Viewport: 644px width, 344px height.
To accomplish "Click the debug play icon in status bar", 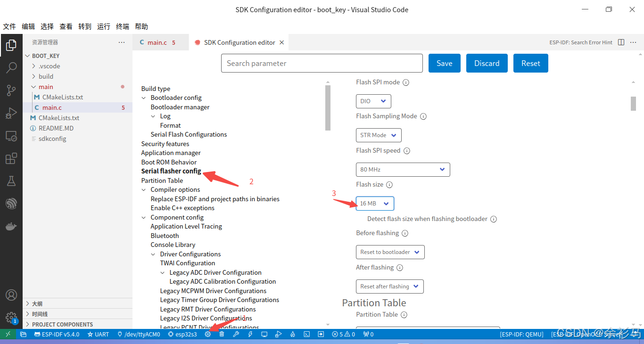I will click(x=279, y=334).
